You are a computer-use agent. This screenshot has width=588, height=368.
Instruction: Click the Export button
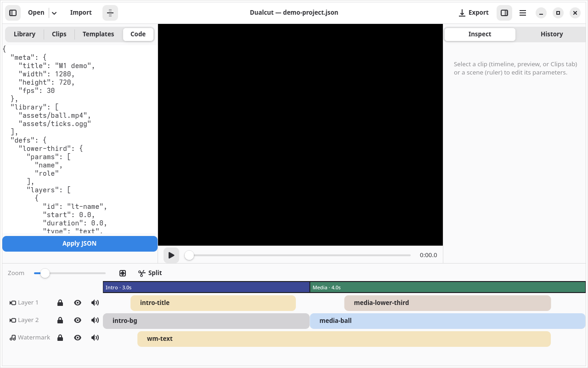tap(474, 13)
